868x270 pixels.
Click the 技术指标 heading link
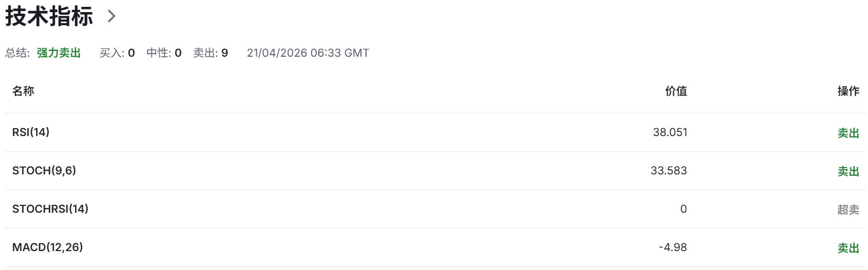coord(49,16)
